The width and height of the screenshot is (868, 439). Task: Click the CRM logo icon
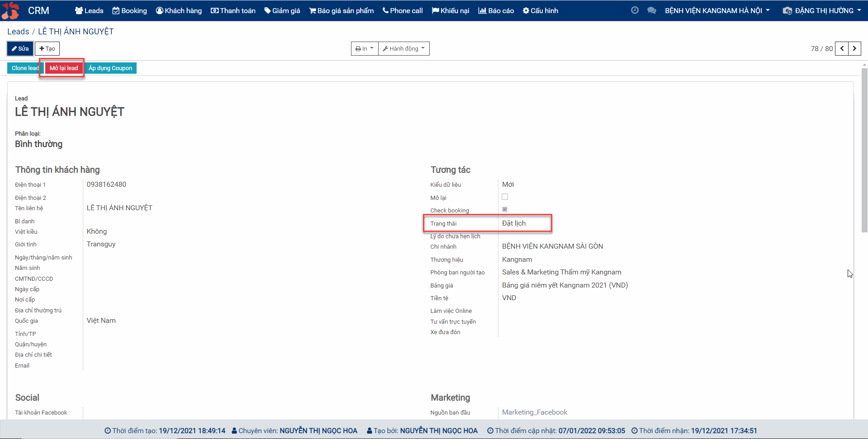click(x=10, y=10)
